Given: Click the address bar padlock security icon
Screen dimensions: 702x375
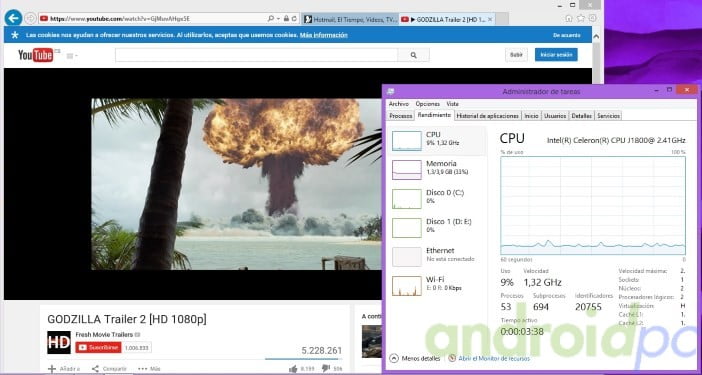Looking at the screenshot, I should 286,19.
